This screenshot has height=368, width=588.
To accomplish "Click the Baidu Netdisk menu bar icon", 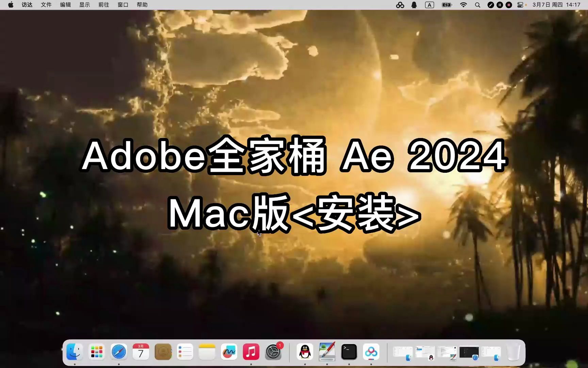I will pyautogui.click(x=400, y=5).
